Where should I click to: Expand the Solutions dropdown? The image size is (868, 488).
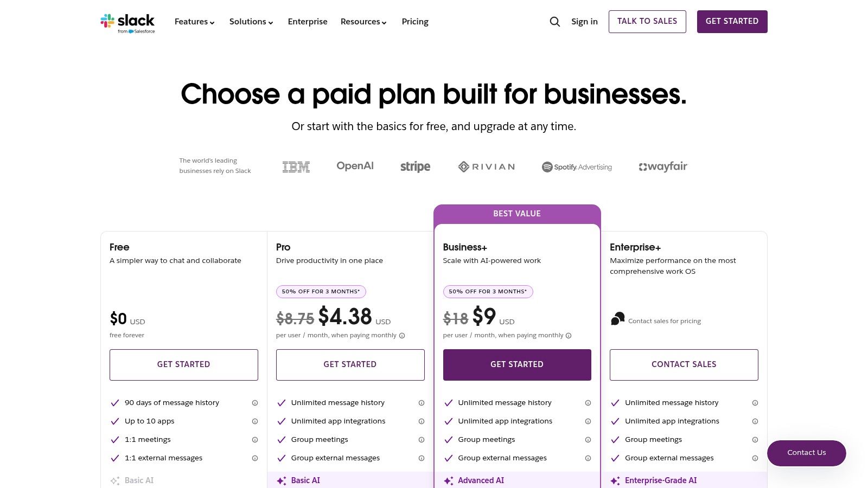(x=251, y=22)
